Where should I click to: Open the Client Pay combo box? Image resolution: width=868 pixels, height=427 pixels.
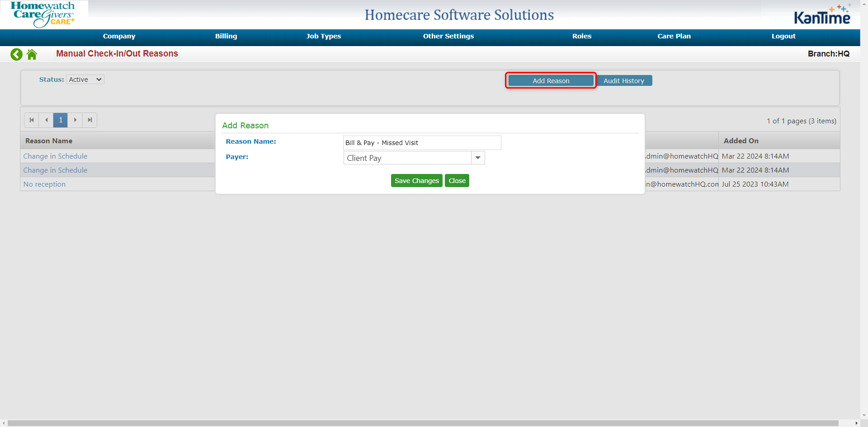pos(407,158)
